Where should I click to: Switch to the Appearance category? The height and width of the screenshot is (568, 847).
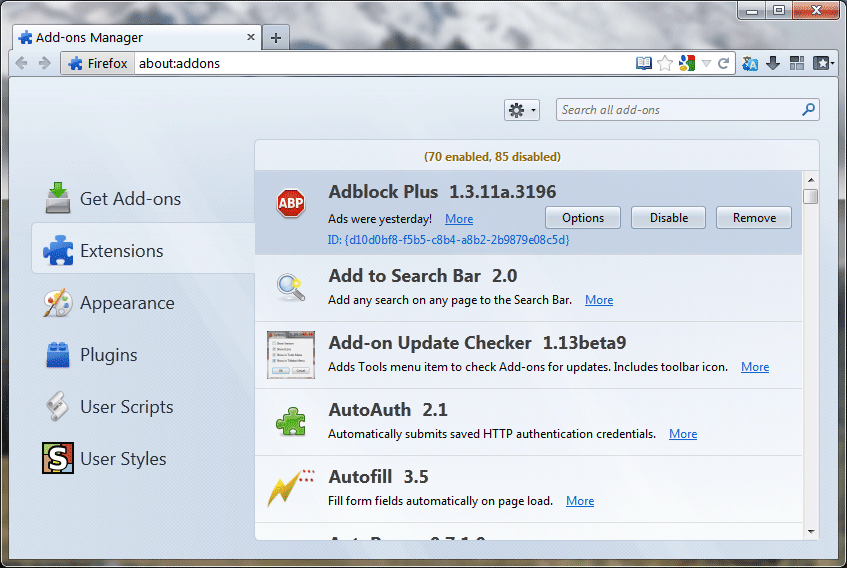[143, 303]
